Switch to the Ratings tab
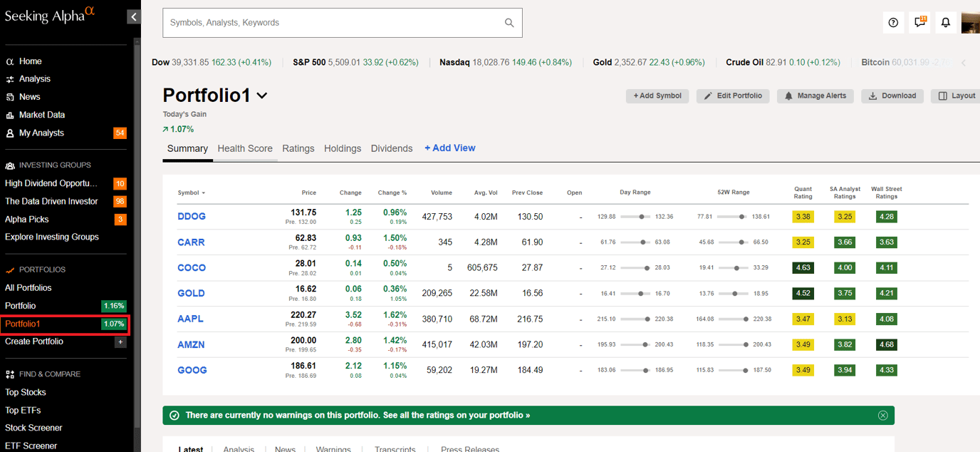The height and width of the screenshot is (452, 980). 298,148
